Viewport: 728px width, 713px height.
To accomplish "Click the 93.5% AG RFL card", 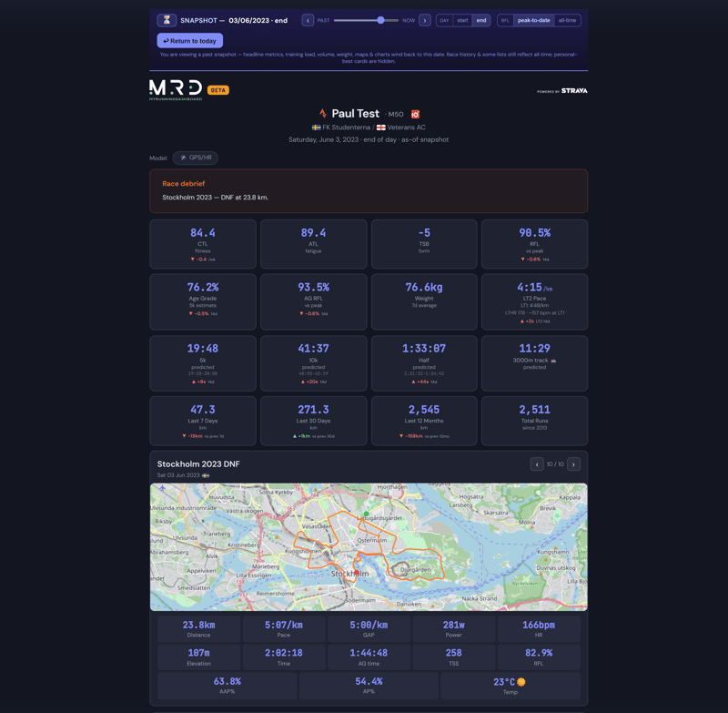I will 313,302.
